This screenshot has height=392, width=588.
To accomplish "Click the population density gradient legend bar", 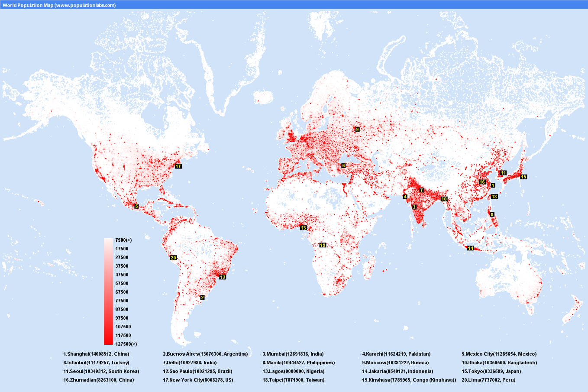I will point(108,291).
